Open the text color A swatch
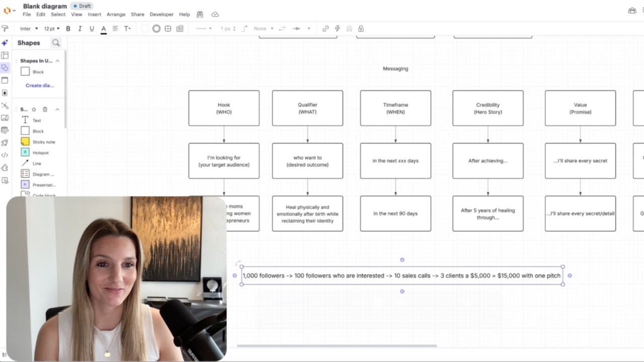The width and height of the screenshot is (644, 362). click(x=104, y=29)
